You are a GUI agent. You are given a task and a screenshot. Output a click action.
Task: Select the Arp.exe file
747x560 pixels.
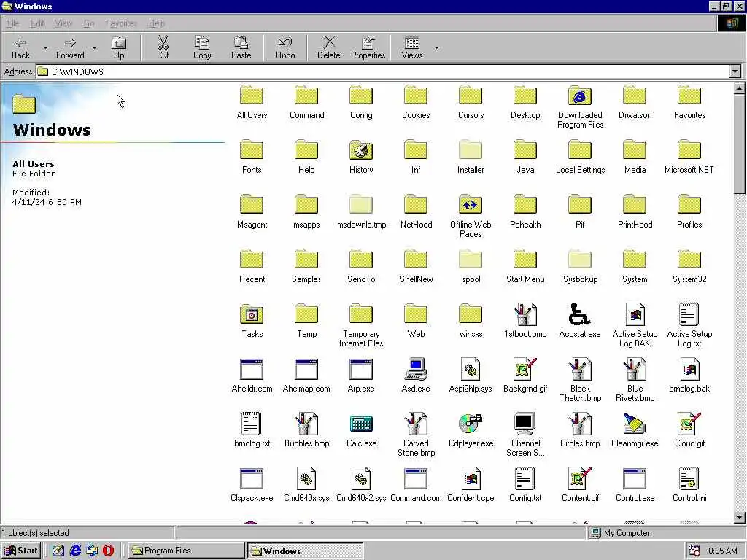point(361,376)
